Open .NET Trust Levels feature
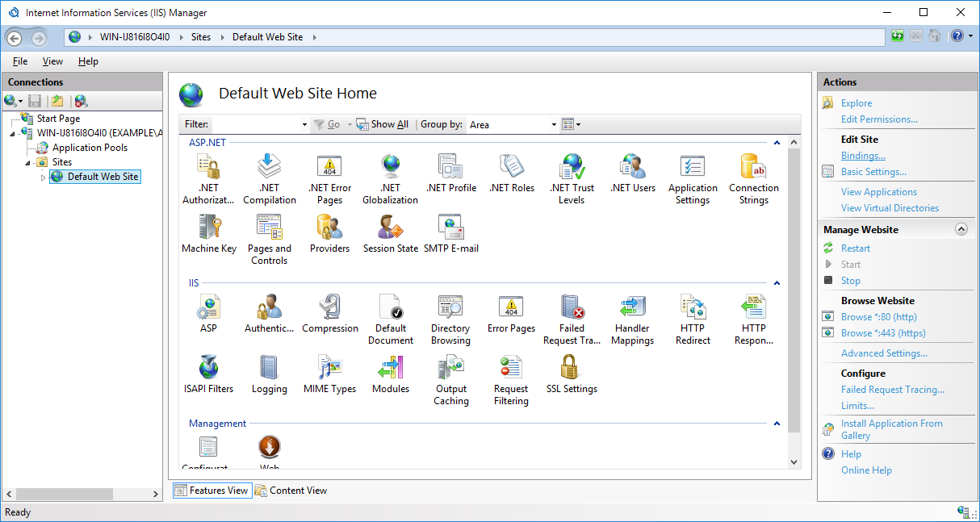 click(572, 179)
